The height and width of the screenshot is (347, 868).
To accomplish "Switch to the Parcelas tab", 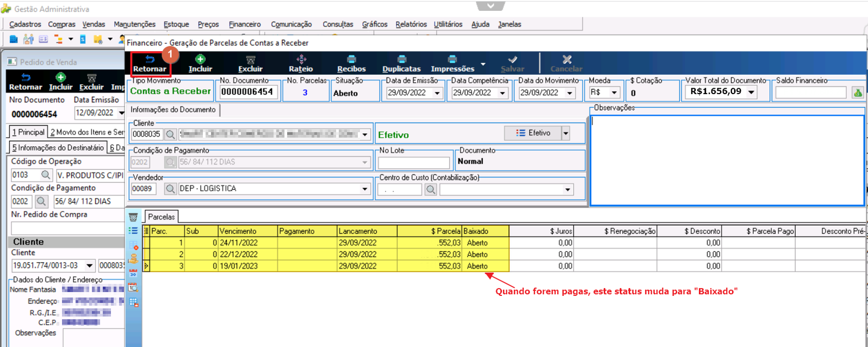I will tap(162, 216).
